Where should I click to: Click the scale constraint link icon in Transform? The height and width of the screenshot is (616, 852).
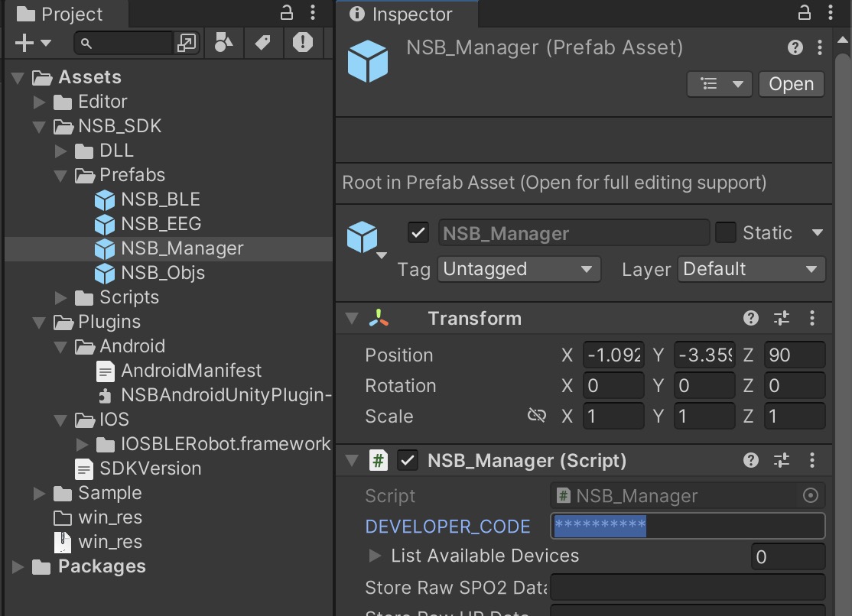(x=537, y=416)
